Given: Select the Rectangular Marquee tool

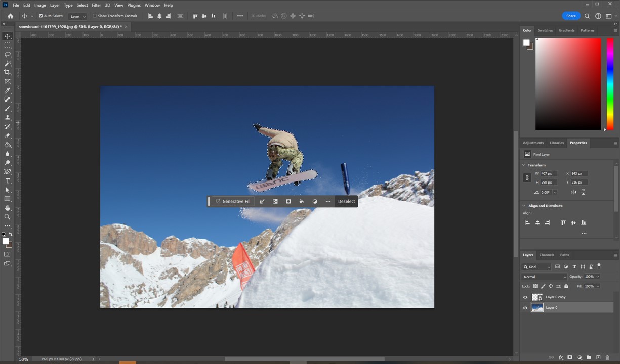Looking at the screenshot, I should pos(7,45).
